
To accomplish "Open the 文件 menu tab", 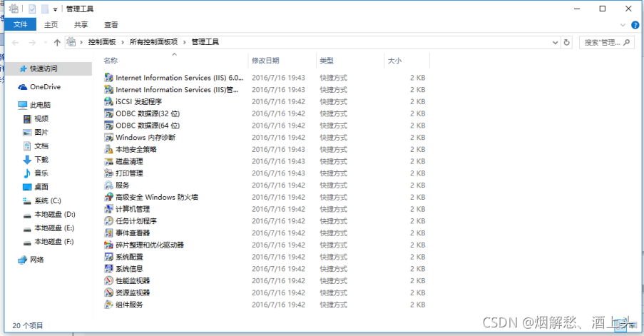I will coord(20,24).
